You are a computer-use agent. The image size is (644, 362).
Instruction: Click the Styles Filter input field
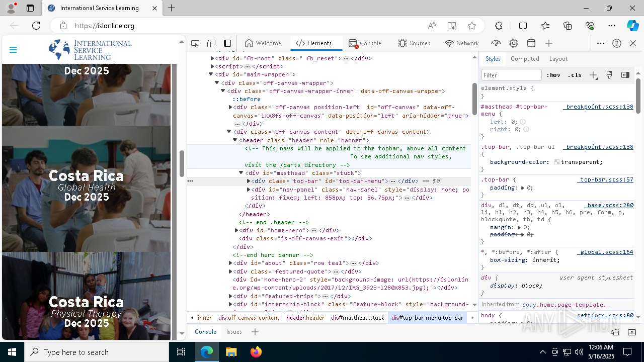pos(511,75)
